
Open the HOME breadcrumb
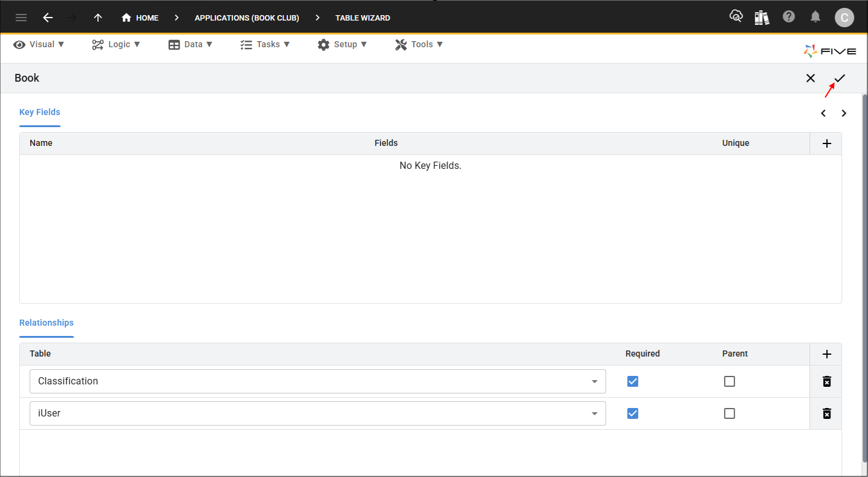[140, 18]
